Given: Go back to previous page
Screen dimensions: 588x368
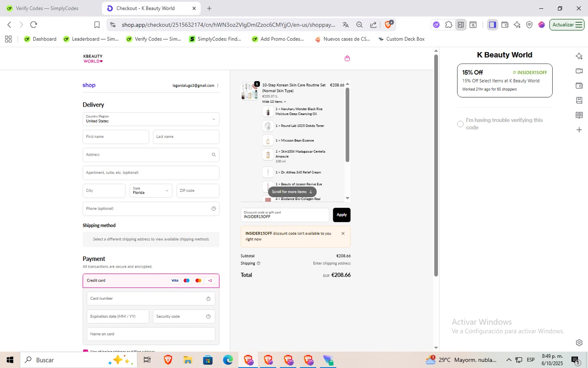Looking at the screenshot, I should (9, 25).
